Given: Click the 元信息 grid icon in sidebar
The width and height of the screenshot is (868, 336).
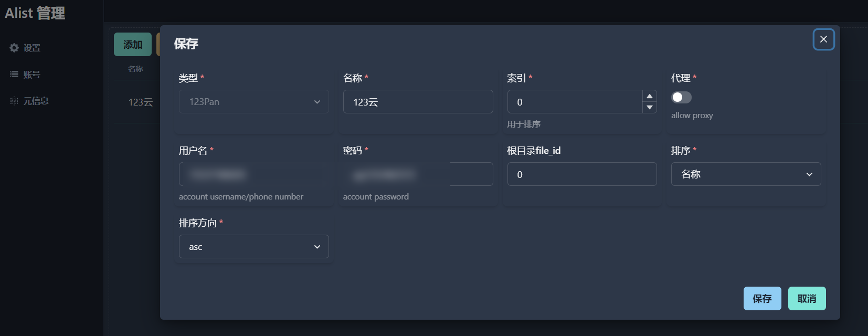Looking at the screenshot, I should tap(14, 101).
